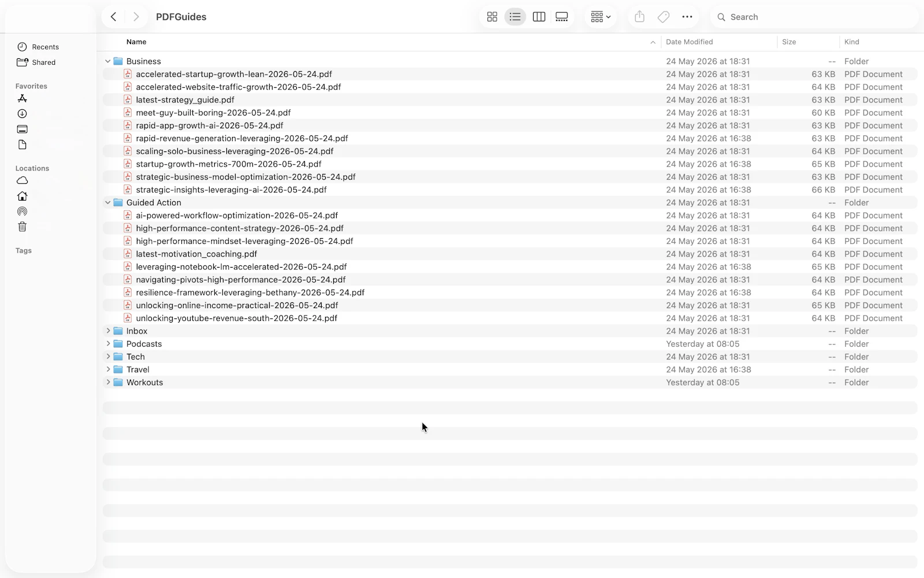The height and width of the screenshot is (578, 924).
Task: Select unlocking-youtube-revenue-south-2026-05-24.pdf
Action: pos(237,318)
